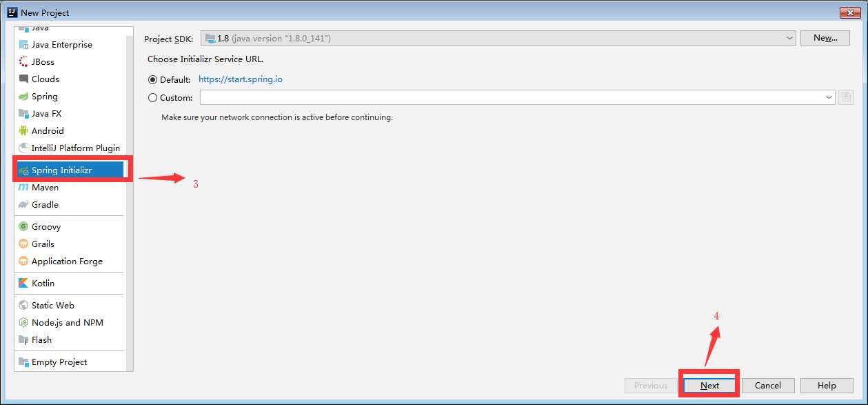Select the Custom service URL radio button
Viewport: 868px width, 405px height.
(152, 98)
